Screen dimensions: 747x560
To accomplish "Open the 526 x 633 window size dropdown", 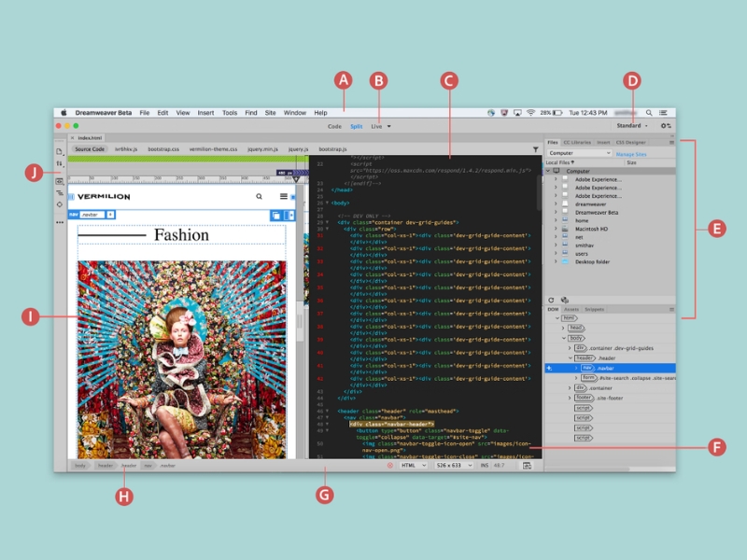I will tap(454, 465).
